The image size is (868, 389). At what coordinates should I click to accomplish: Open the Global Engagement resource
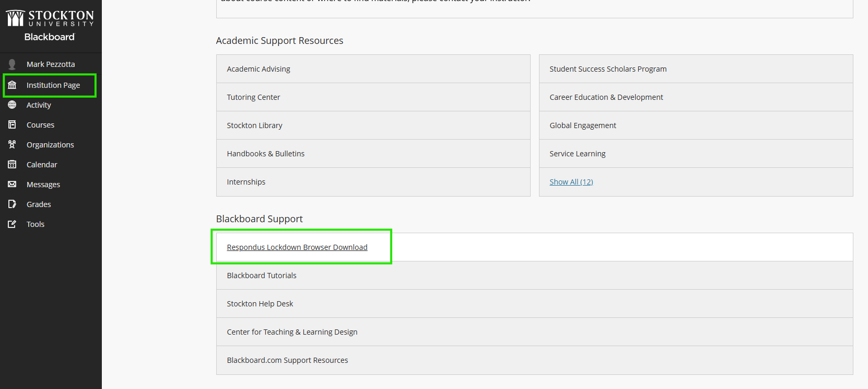[696, 125]
